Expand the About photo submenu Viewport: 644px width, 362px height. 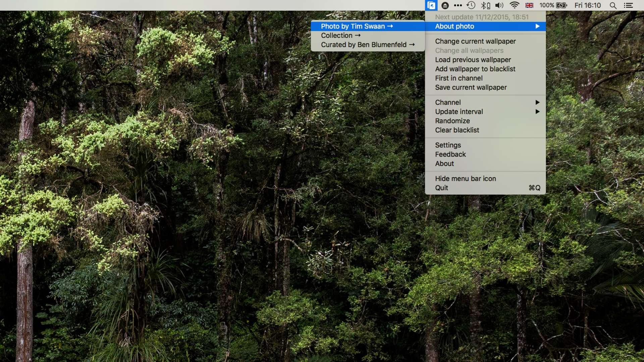click(x=485, y=26)
